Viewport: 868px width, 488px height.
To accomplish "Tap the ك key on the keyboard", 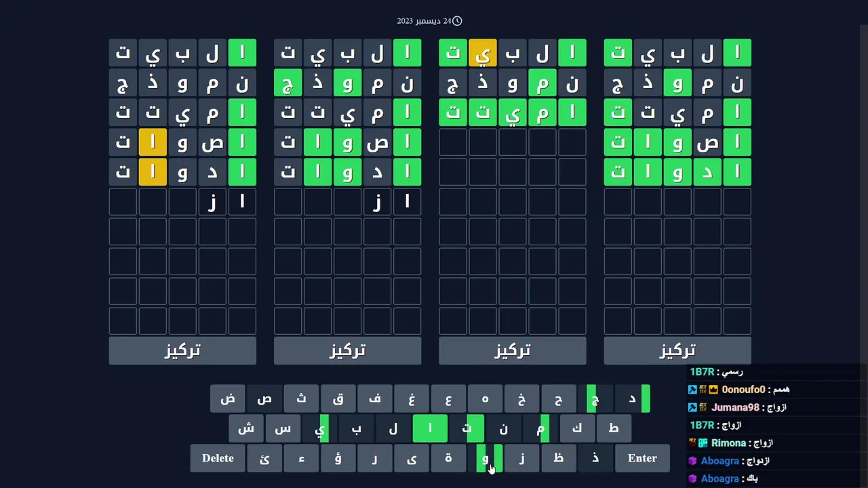I will 576,428.
